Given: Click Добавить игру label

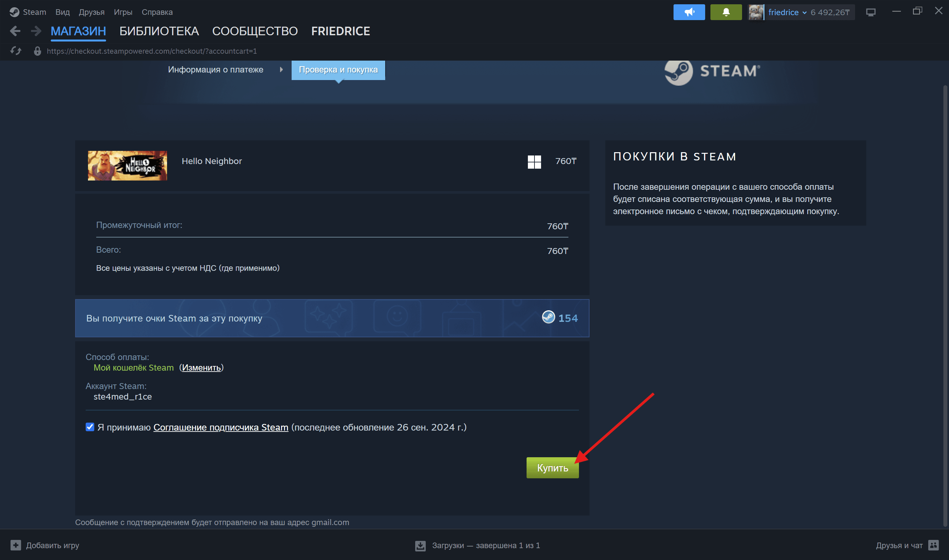Looking at the screenshot, I should [52, 545].
